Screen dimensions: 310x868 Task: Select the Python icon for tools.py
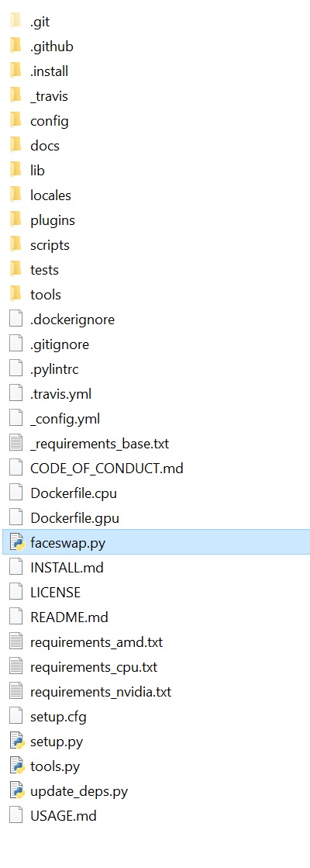[x=16, y=766]
